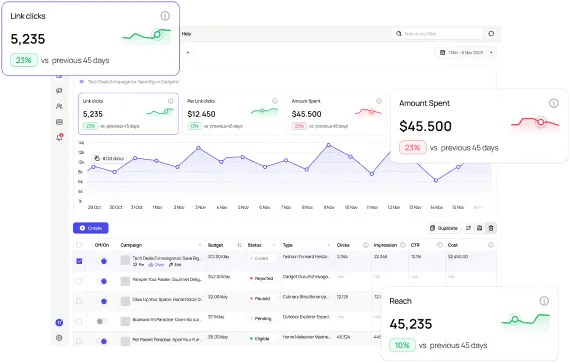The width and height of the screenshot is (570, 363).
Task: Check the Pamper Your Palate row checkbox
Action: [x=79, y=281]
